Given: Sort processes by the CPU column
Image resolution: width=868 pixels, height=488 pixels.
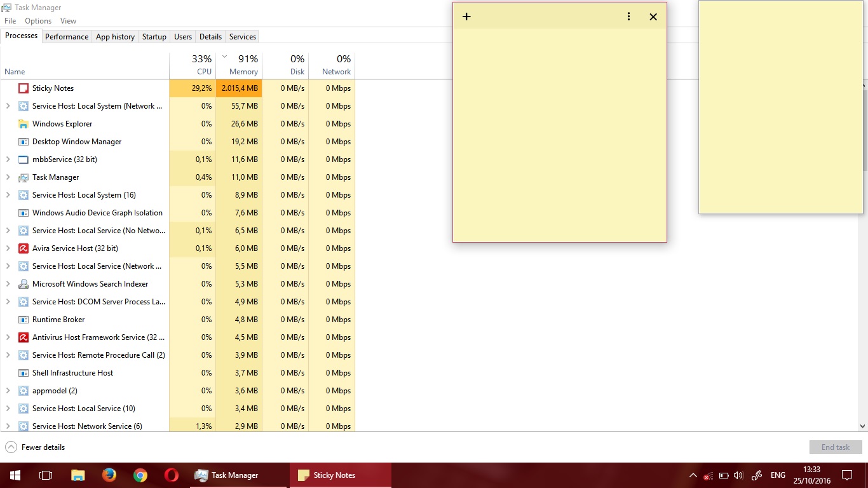Looking at the screenshot, I should pyautogui.click(x=193, y=65).
